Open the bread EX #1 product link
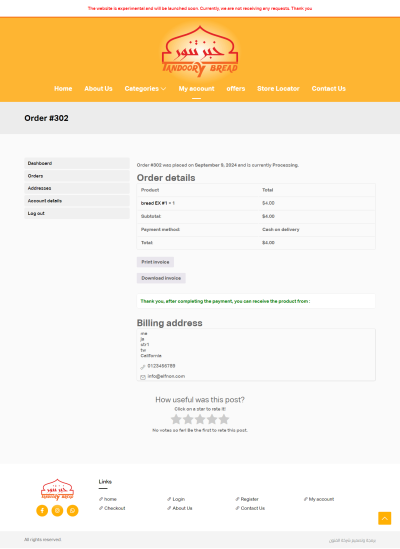Viewport: 400px width, 549px height. point(154,203)
